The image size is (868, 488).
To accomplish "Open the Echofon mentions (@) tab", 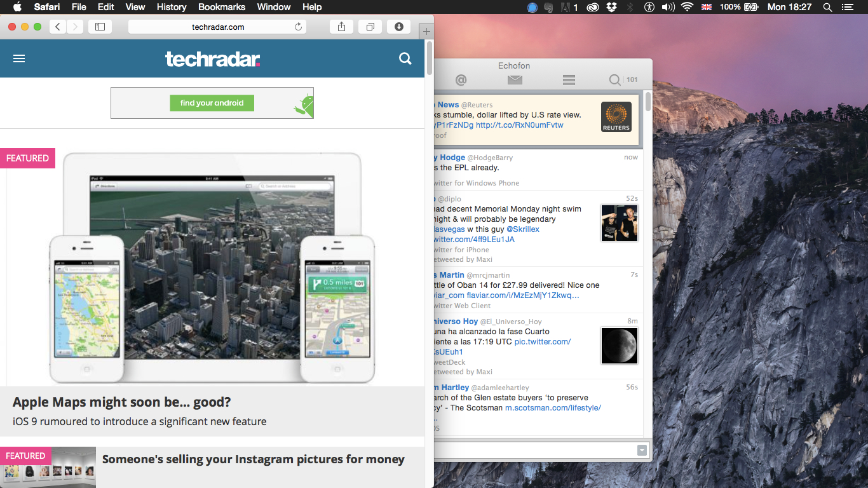I will [461, 80].
